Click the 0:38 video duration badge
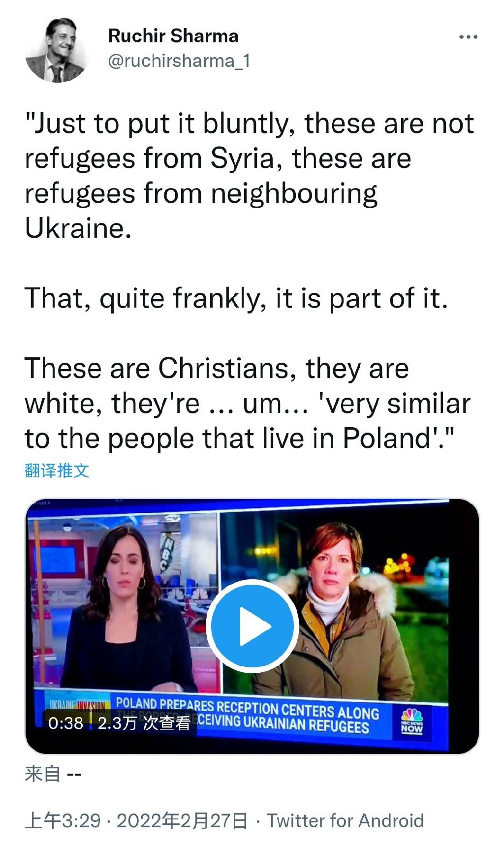The height and width of the screenshot is (846, 504). pyautogui.click(x=65, y=722)
